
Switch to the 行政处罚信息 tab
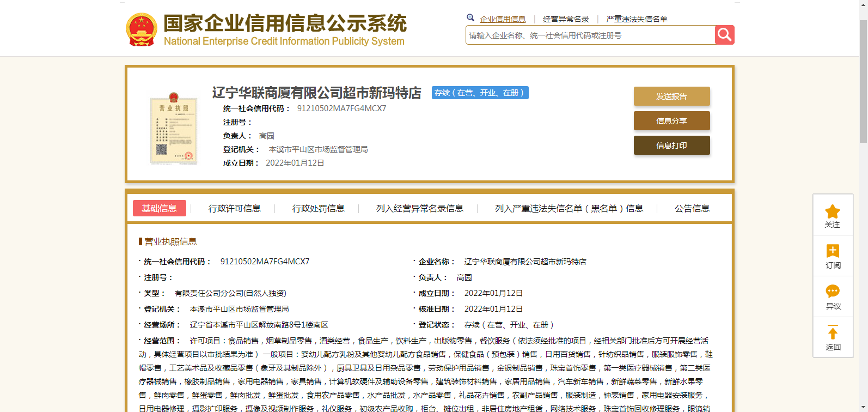(319, 208)
